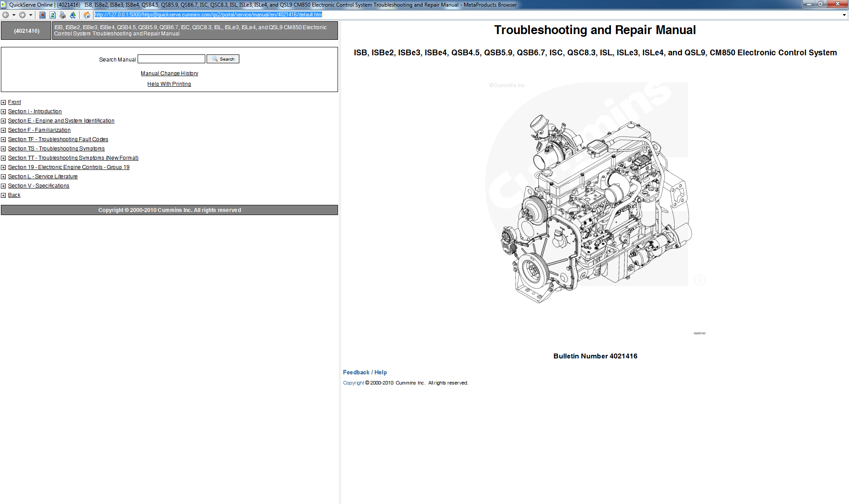Open Section TF - Troubleshooting Fault Codes link
849x504 pixels.
coord(58,139)
